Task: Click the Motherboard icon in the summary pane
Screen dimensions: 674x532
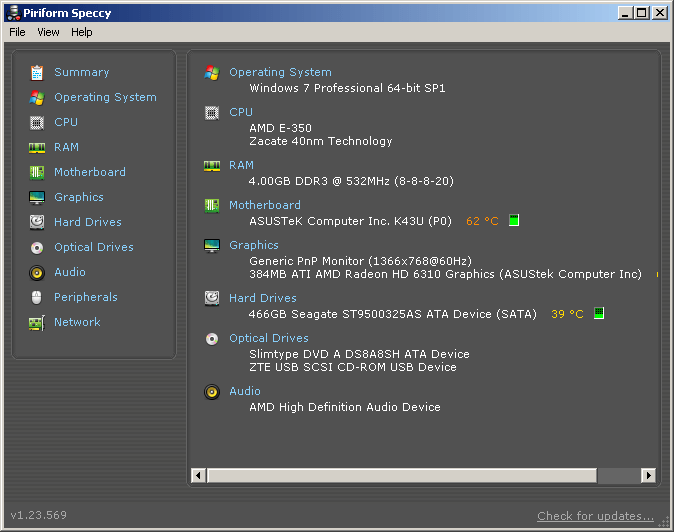Action: point(212,206)
